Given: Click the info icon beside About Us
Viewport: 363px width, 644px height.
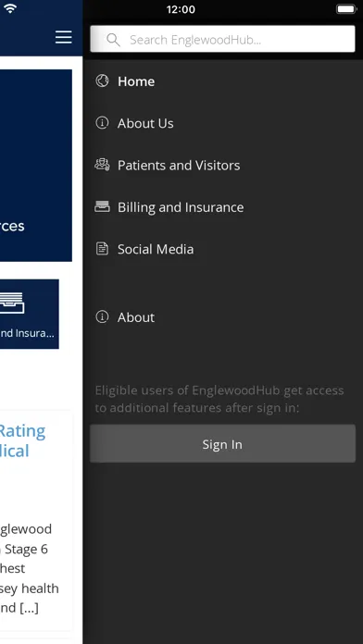Looking at the screenshot, I should [102, 123].
